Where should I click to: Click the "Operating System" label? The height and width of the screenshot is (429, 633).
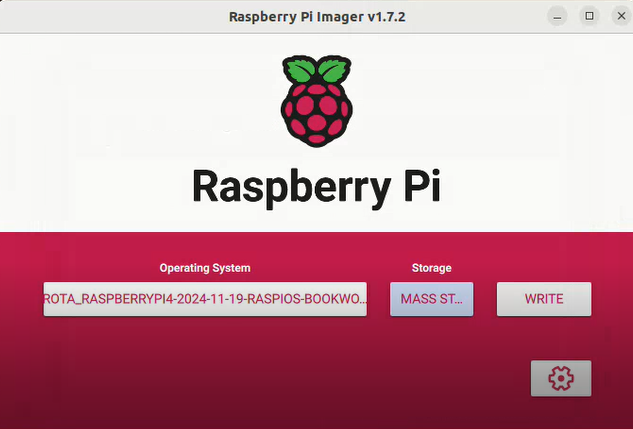(205, 268)
